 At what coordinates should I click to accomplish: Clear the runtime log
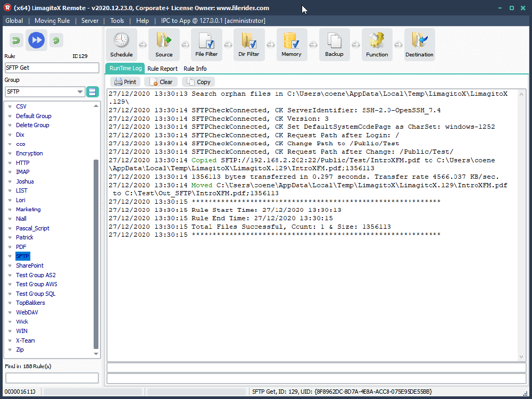161,82
